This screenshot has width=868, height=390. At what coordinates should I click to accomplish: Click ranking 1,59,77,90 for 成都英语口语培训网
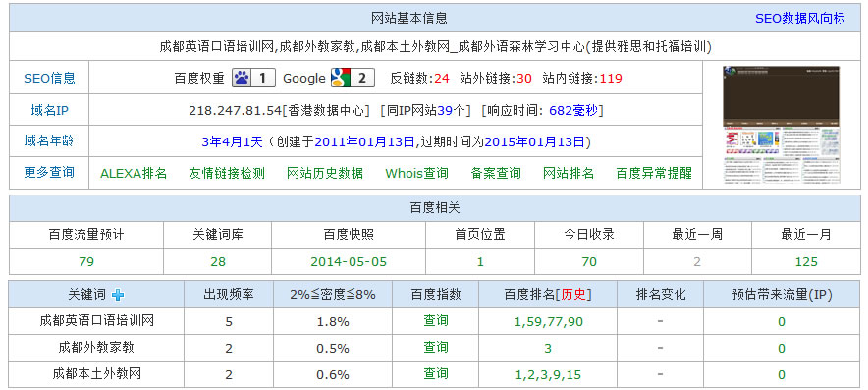549,322
